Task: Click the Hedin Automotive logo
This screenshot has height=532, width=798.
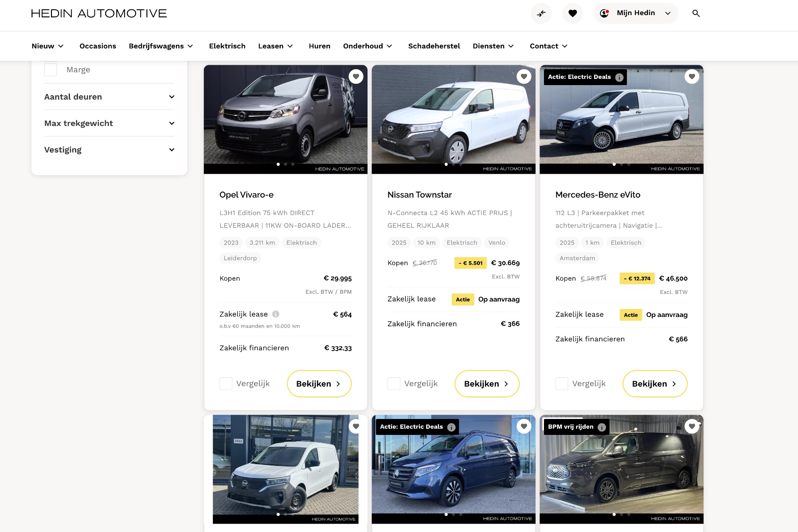Action: pos(99,13)
